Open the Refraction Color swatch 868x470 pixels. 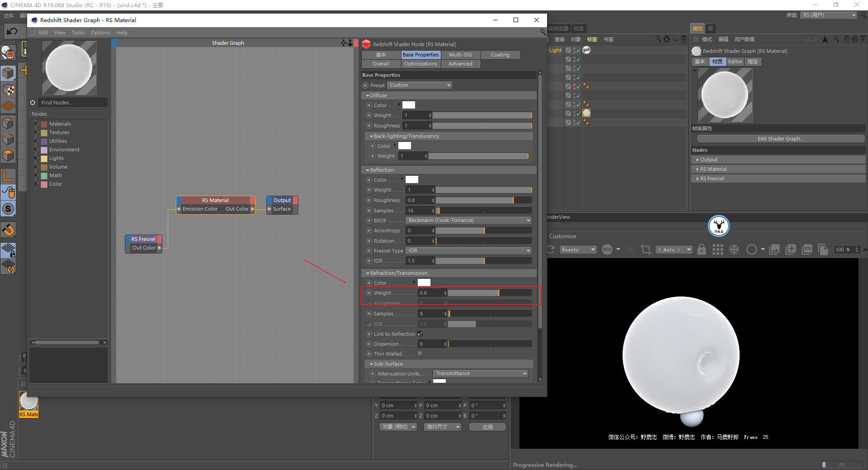(x=424, y=283)
